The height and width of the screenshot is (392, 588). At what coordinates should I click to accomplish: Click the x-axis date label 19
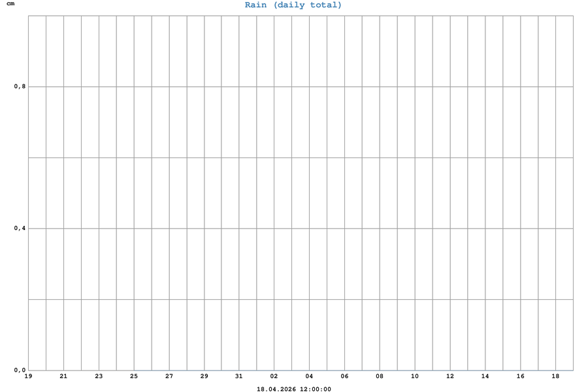(x=28, y=376)
